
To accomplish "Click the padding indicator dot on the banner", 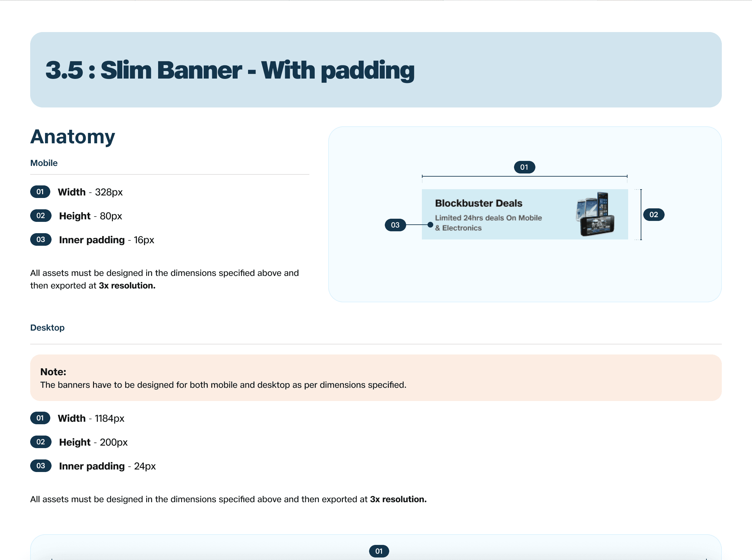I will coord(430,225).
